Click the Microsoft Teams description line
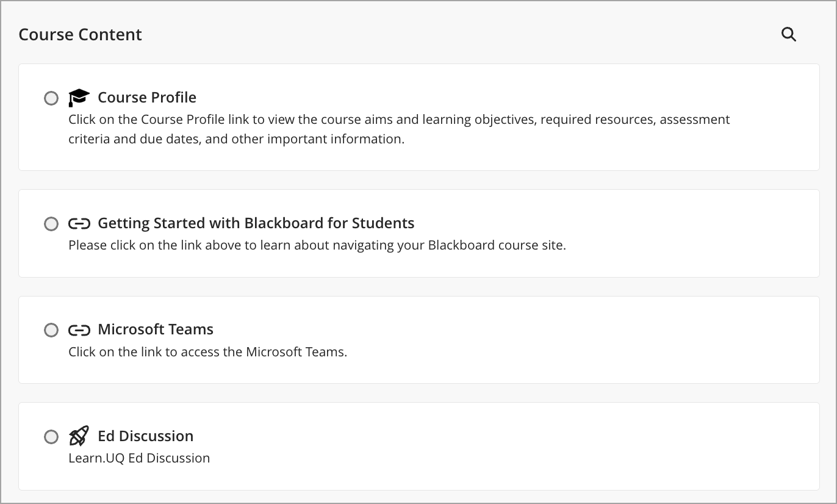This screenshot has width=837, height=504. point(207,351)
